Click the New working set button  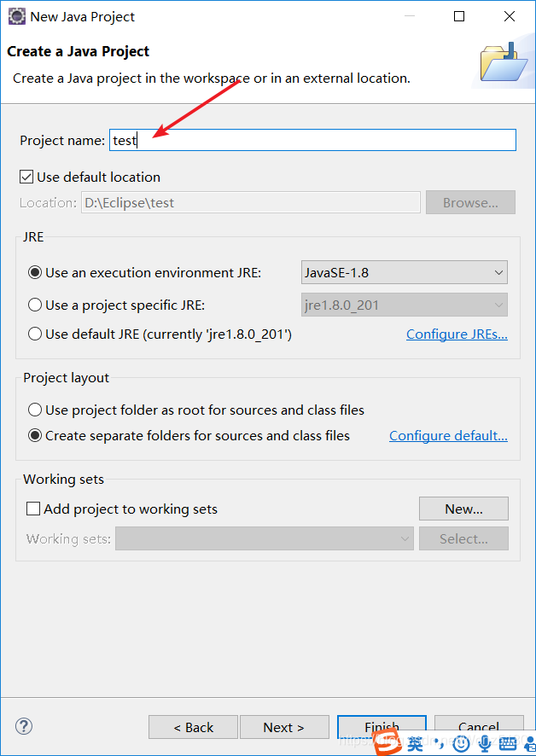(463, 508)
